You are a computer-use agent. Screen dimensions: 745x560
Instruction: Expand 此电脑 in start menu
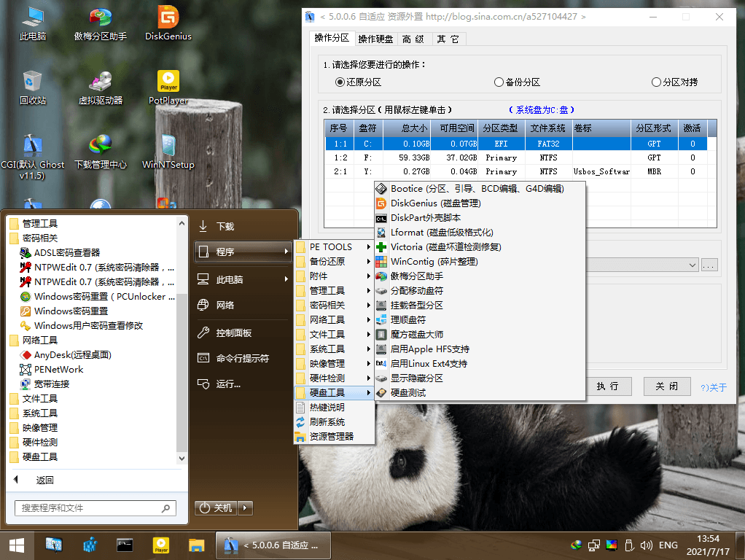pyautogui.click(x=243, y=279)
